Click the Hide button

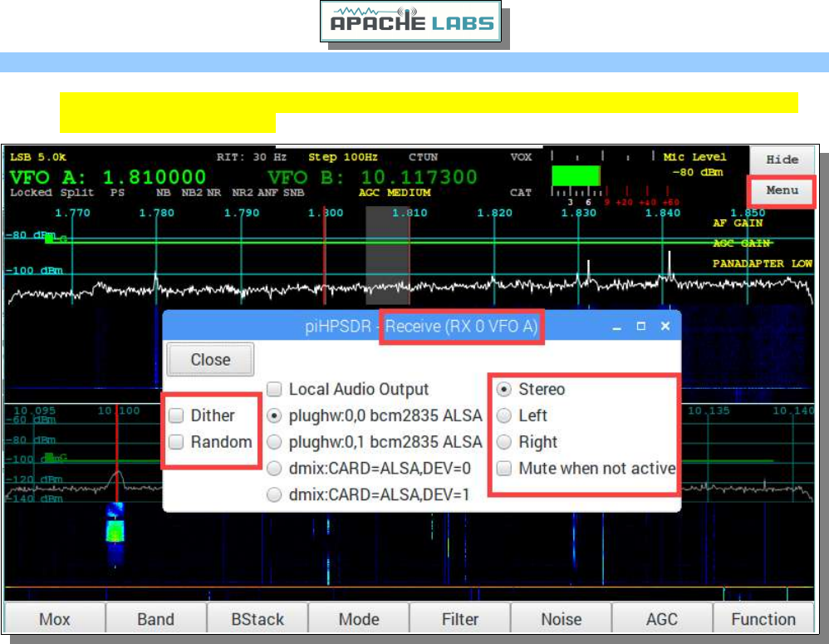pos(782,160)
